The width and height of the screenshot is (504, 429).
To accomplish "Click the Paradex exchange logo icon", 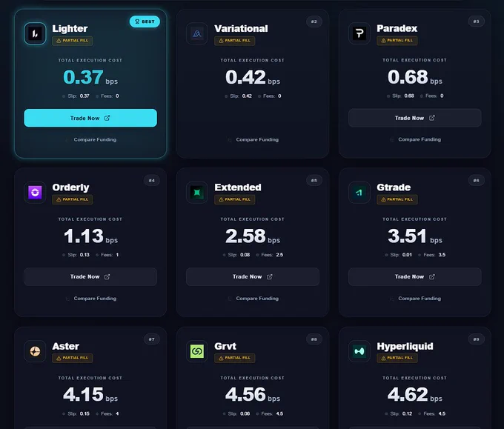I will coord(359,33).
